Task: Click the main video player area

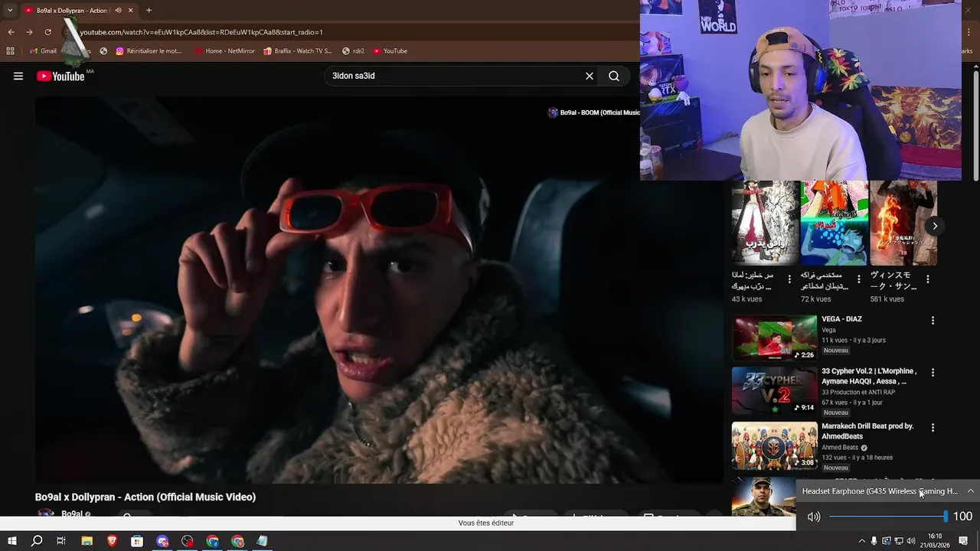Action: point(379,291)
